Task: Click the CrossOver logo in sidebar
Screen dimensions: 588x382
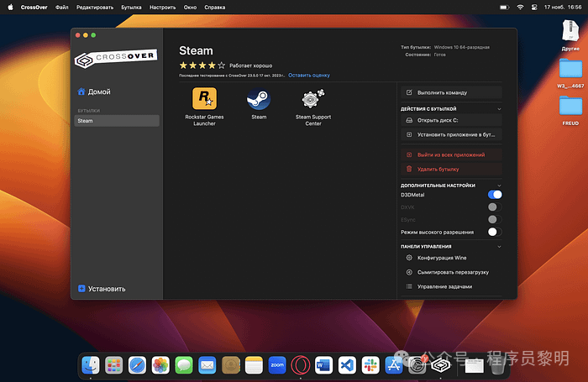Action: pyautogui.click(x=116, y=59)
